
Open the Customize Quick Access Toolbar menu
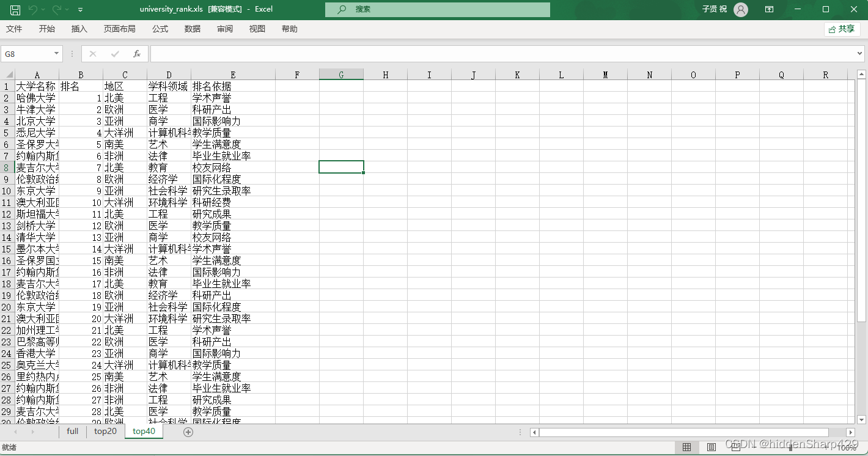[81, 10]
